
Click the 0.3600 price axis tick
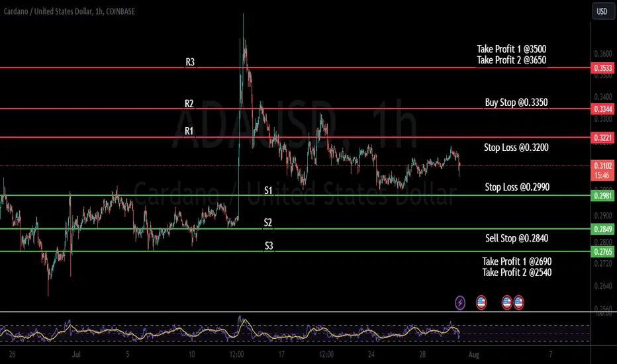603,54
